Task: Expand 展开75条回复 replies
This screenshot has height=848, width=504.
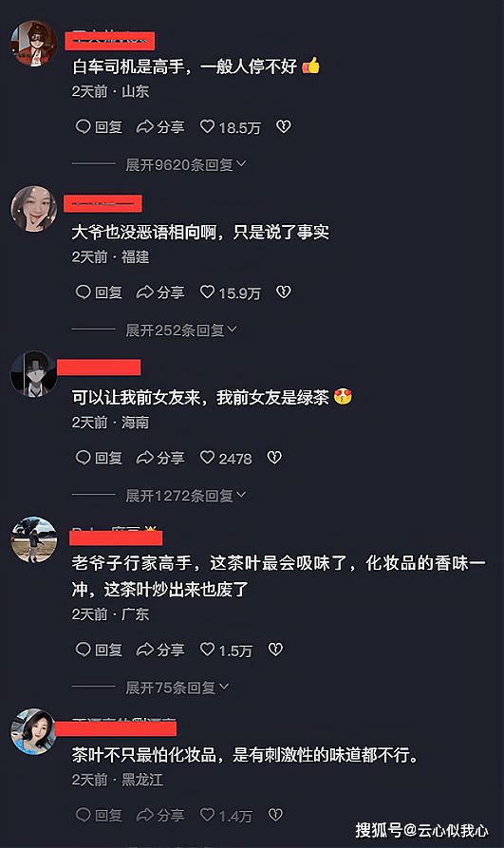Action: [x=177, y=688]
